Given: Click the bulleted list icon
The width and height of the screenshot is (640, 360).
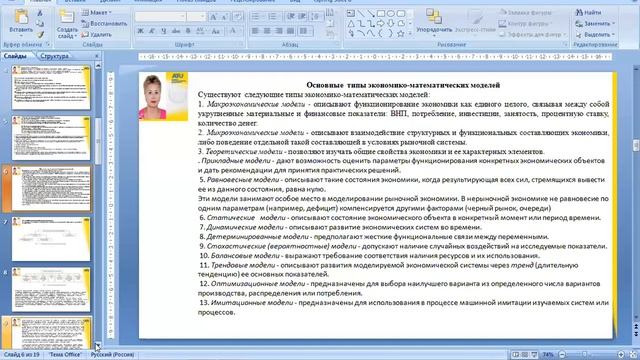Looking at the screenshot, I should click(257, 17).
